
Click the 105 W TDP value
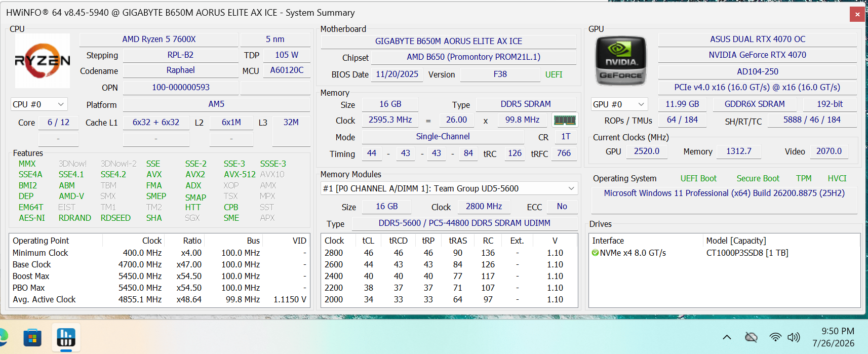point(287,55)
